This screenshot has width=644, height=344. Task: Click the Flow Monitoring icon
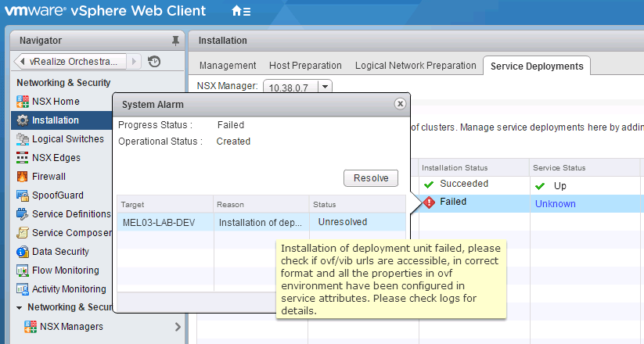click(x=22, y=271)
